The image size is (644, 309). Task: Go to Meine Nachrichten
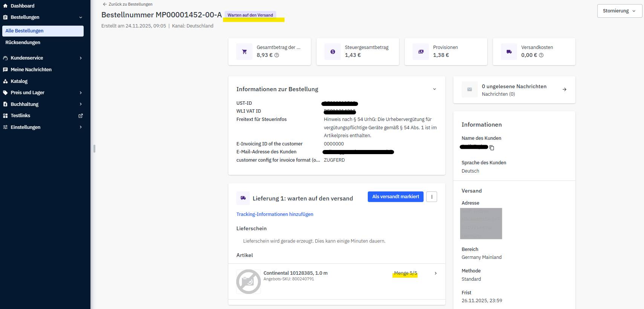tap(31, 70)
